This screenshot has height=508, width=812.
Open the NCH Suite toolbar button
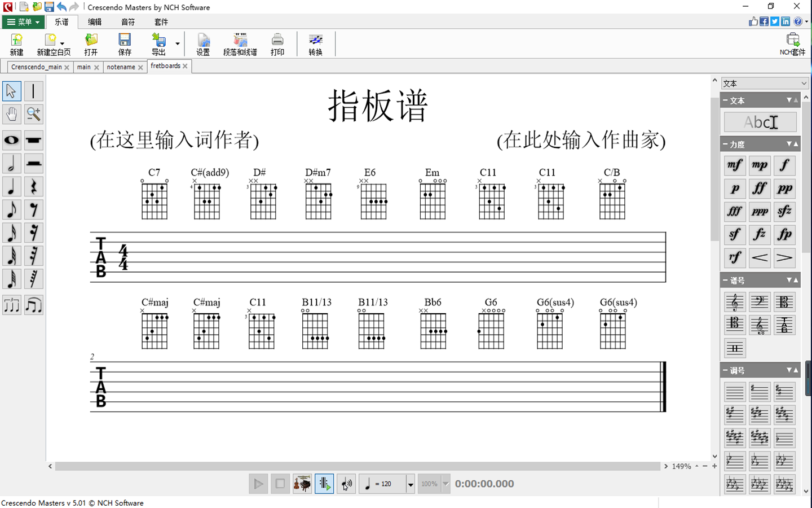coord(792,44)
